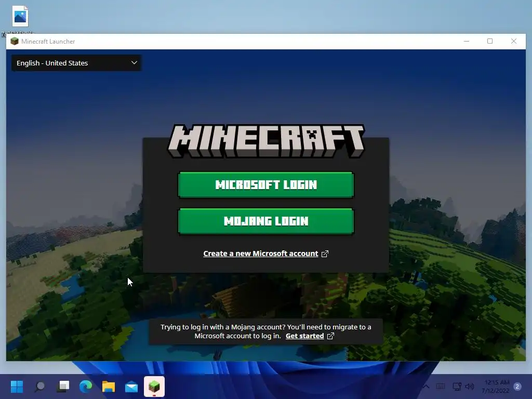
Task: Open File Explorer from the taskbar
Action: click(109, 387)
